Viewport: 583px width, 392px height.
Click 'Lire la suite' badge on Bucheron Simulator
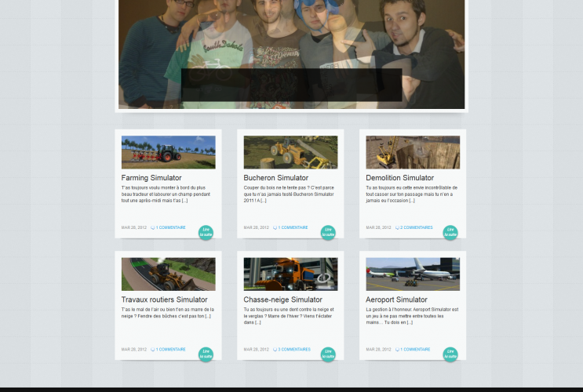tap(328, 233)
